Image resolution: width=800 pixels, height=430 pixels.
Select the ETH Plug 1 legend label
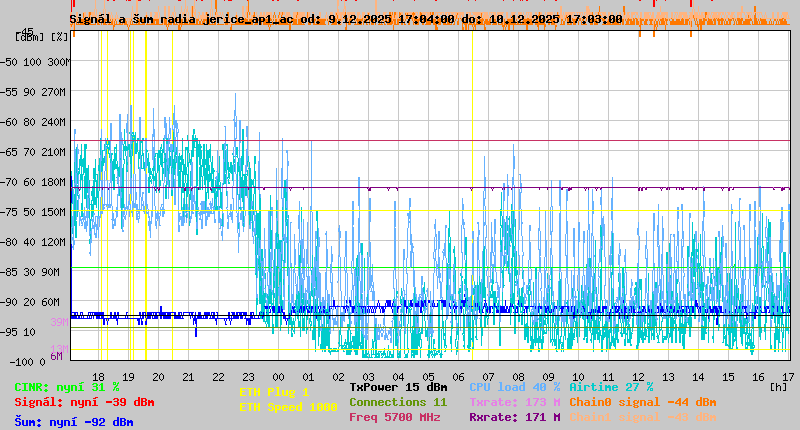point(274,392)
